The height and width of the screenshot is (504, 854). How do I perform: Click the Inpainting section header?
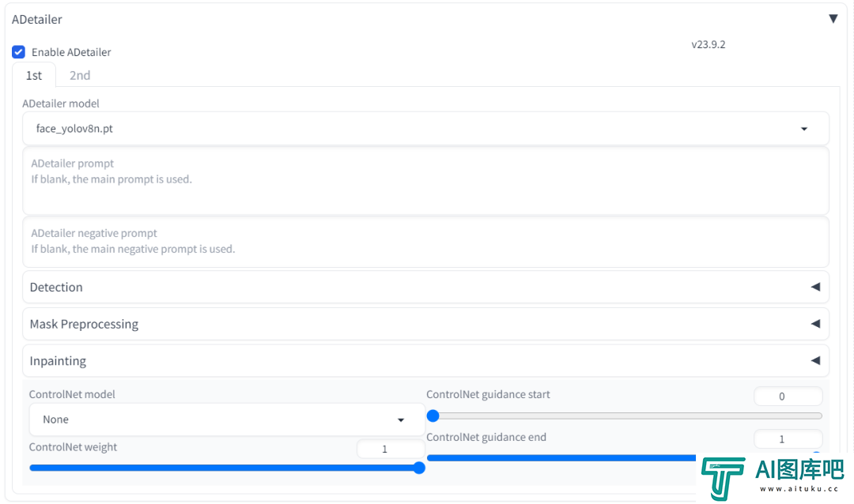pos(425,361)
